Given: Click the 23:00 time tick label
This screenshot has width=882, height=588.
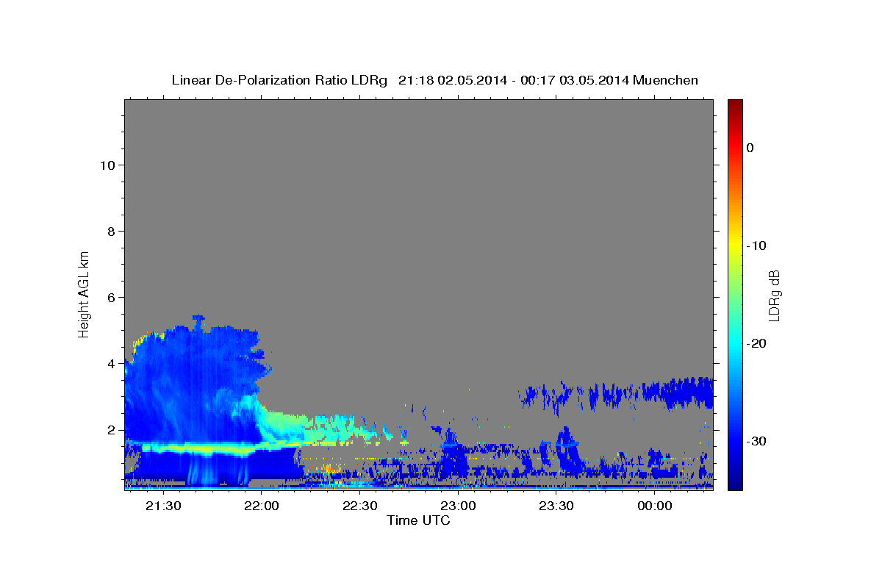Looking at the screenshot, I should pos(458,506).
